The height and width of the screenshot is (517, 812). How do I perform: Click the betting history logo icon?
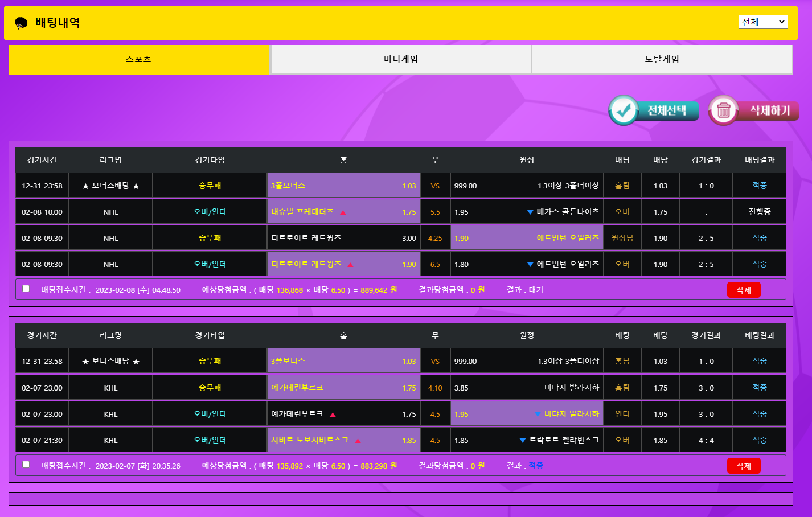[x=21, y=23]
